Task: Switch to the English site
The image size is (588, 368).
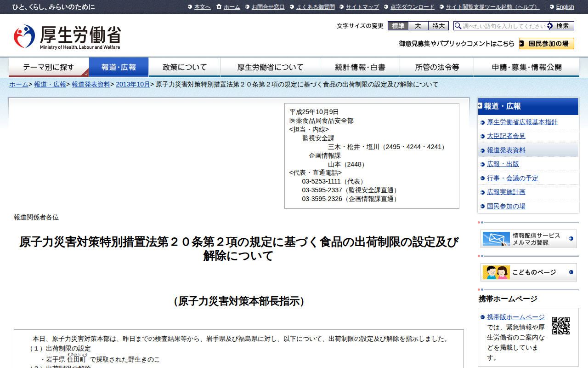Action: pyautogui.click(x=565, y=7)
